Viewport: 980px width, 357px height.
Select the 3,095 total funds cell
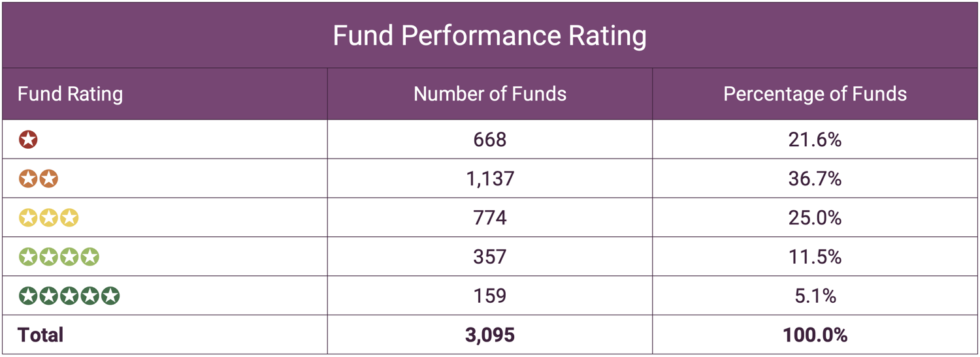490,335
